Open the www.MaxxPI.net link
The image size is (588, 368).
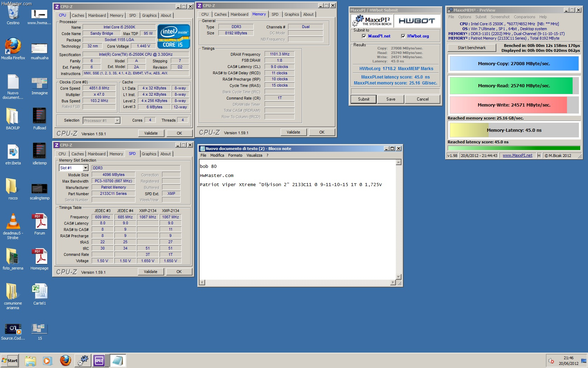pyautogui.click(x=517, y=156)
